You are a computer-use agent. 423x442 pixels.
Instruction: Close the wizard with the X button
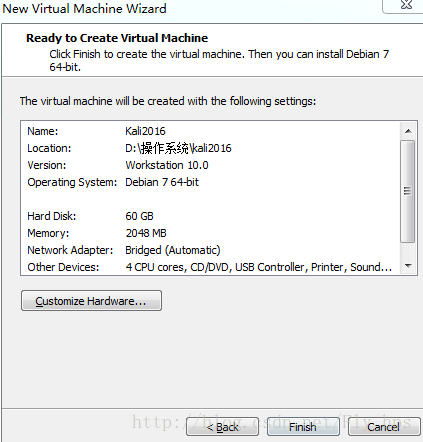(x=406, y=5)
